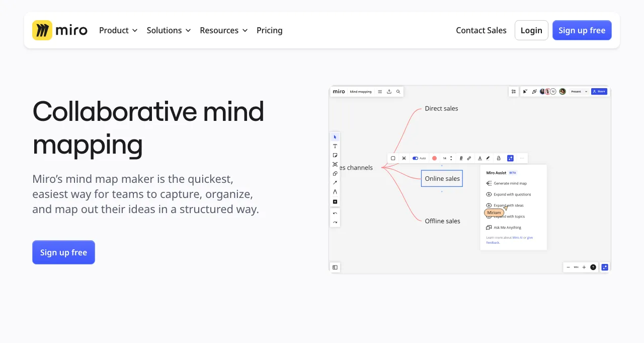Open the black help question-mark icon
Image resolution: width=644 pixels, height=343 pixels.
[593, 267]
